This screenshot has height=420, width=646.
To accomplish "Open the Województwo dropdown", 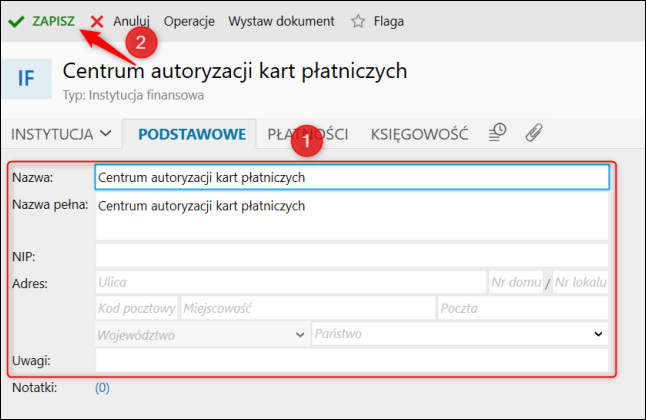I will click(x=202, y=334).
